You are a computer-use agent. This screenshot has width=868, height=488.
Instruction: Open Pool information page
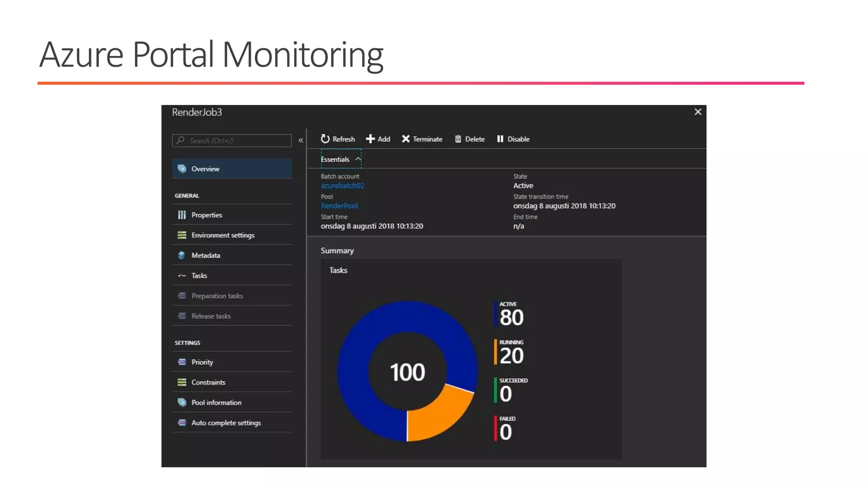(x=216, y=402)
